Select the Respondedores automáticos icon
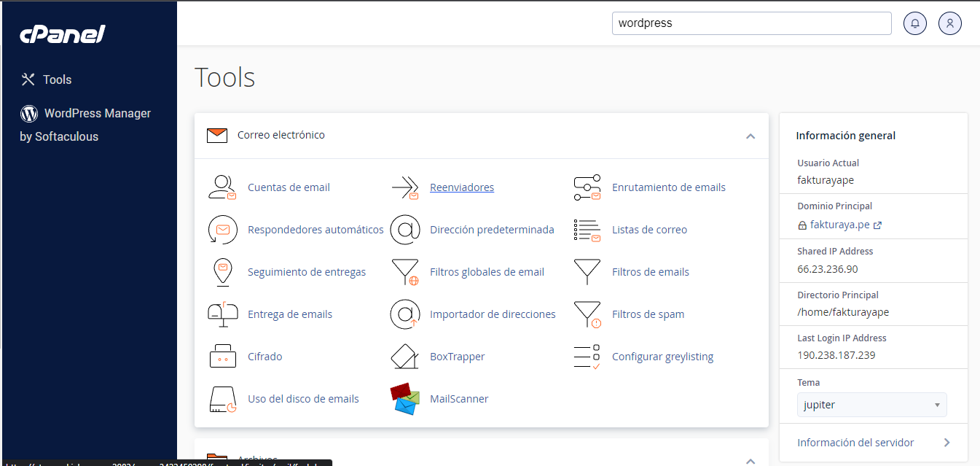The image size is (980, 466). coord(222,230)
